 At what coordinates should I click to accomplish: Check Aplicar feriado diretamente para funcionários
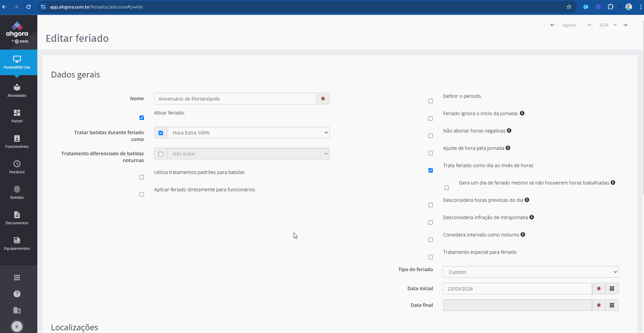(142, 195)
